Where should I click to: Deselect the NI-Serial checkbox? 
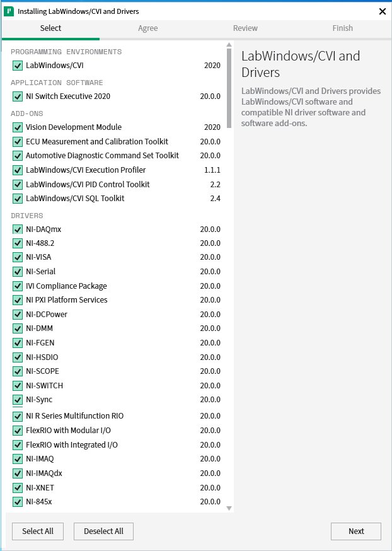(17, 272)
